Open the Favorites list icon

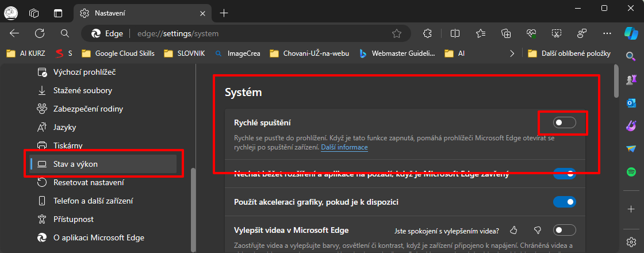481,33
